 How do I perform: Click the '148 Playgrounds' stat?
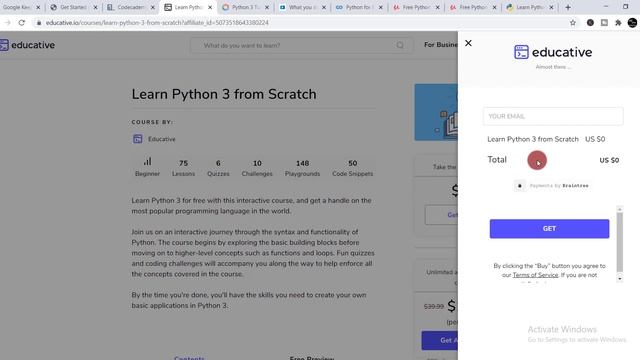point(302,168)
